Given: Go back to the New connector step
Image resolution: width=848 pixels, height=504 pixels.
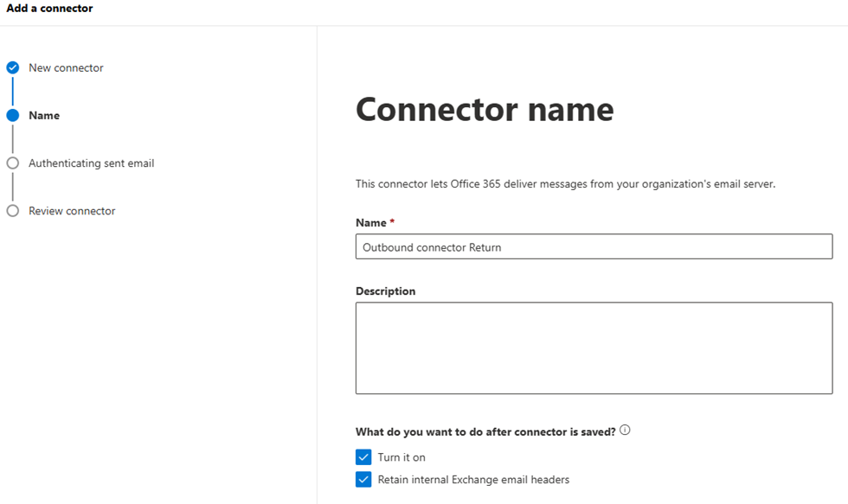Looking at the screenshot, I should tap(66, 67).
